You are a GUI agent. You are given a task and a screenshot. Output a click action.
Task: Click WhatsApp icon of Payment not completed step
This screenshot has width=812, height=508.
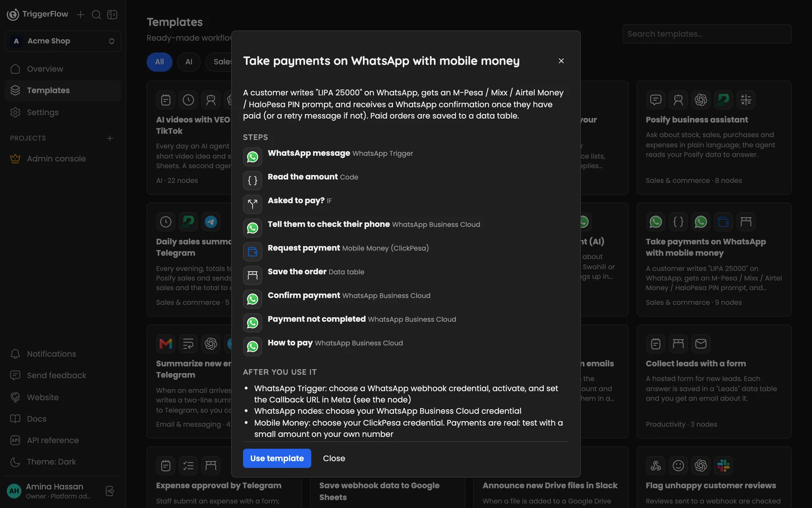click(x=253, y=322)
